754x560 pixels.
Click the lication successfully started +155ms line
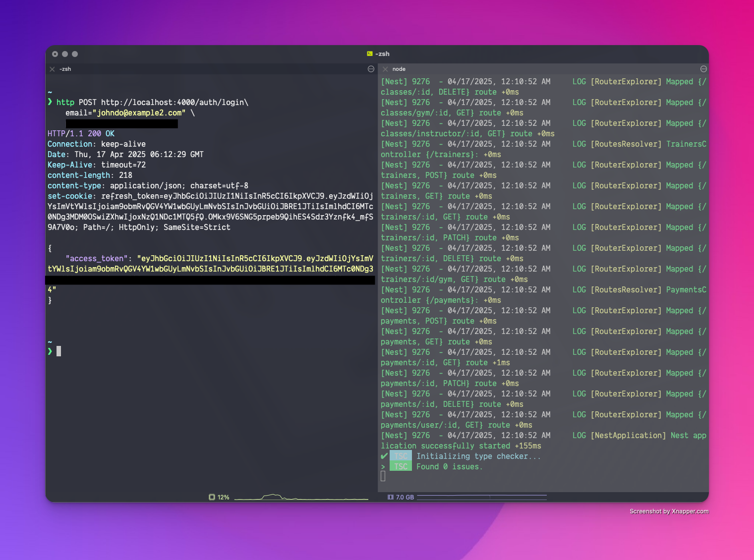461,446
